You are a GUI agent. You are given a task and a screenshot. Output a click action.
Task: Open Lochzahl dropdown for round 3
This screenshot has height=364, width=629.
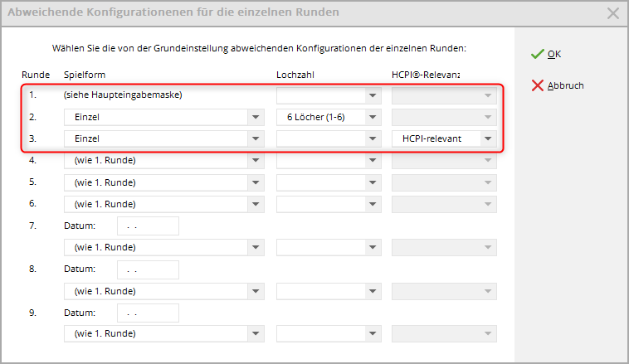pyautogui.click(x=373, y=138)
